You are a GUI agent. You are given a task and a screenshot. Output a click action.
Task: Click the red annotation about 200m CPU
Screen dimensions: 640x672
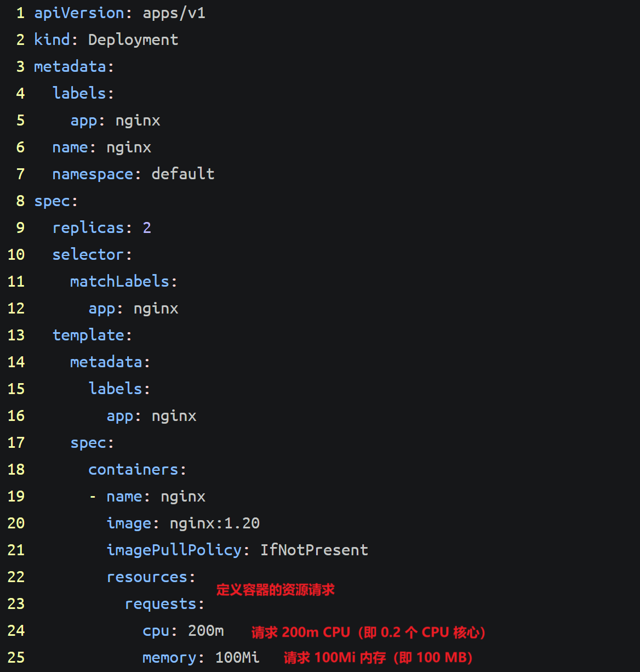(369, 633)
